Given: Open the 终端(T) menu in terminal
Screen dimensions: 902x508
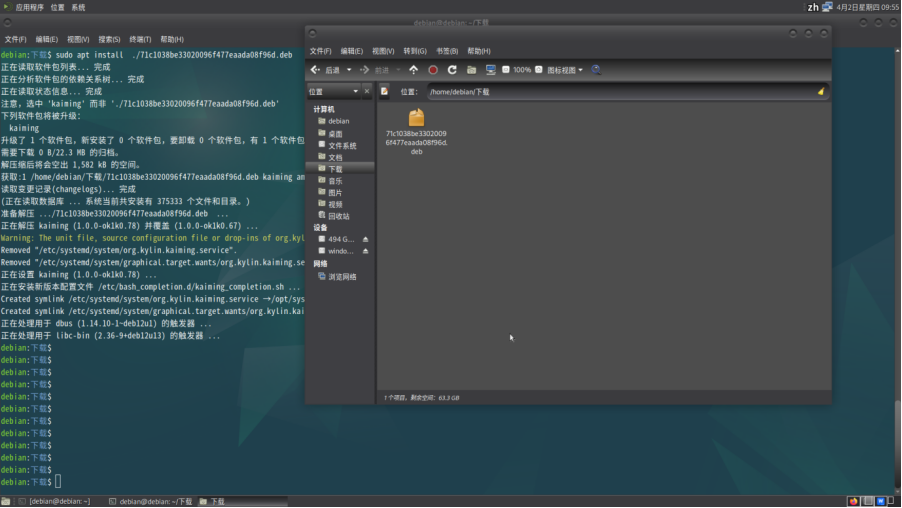Looking at the screenshot, I should click(140, 39).
